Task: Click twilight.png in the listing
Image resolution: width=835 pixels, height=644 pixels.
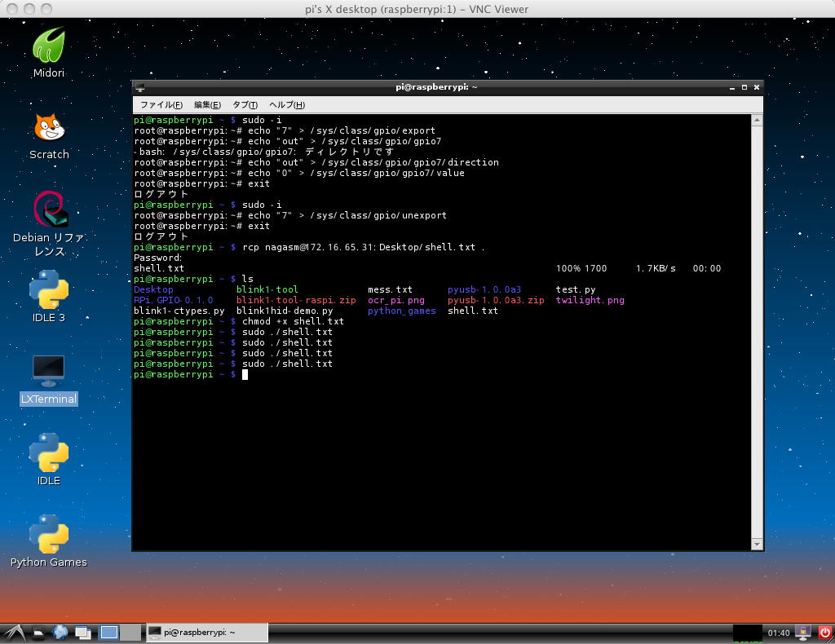Action: [x=590, y=300]
